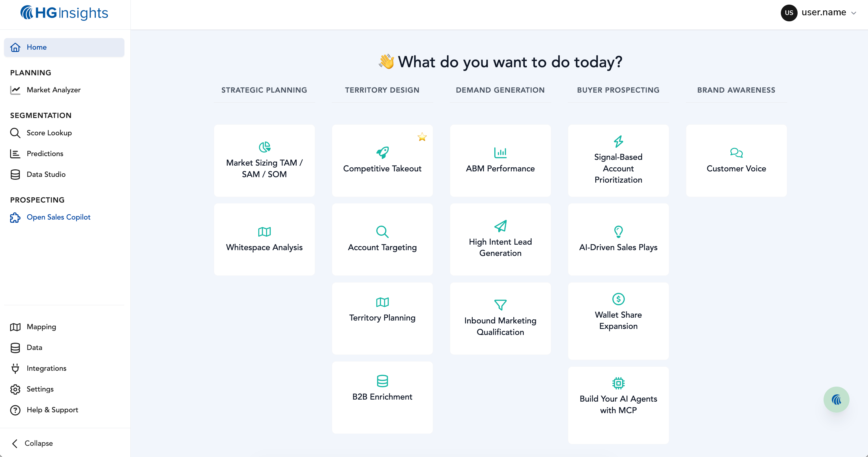Open Sales Copilot link

point(58,217)
